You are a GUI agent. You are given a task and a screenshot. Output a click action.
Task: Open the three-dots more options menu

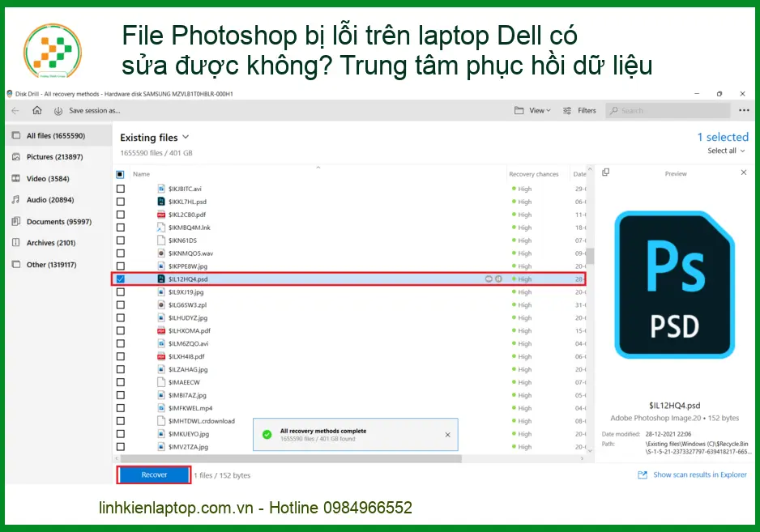744,110
